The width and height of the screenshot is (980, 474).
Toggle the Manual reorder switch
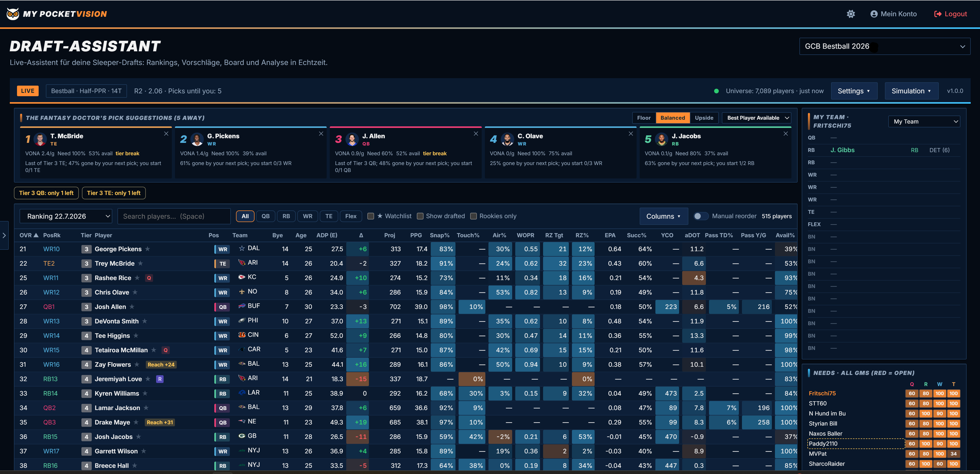coord(701,216)
